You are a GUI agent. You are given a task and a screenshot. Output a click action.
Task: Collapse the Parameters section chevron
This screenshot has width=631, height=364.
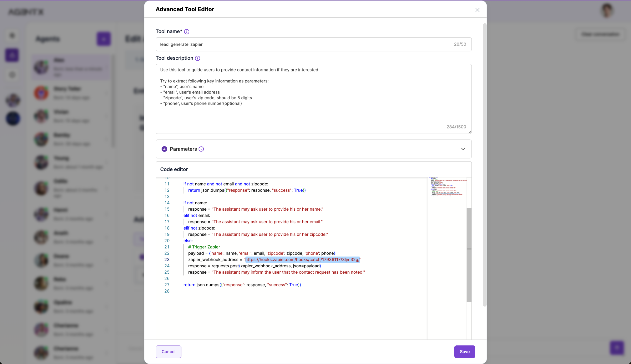coord(463,149)
